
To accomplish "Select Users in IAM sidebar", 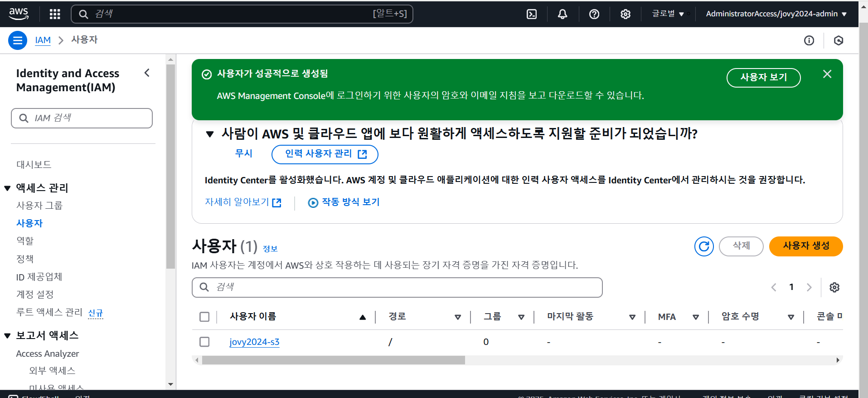I will (x=29, y=223).
